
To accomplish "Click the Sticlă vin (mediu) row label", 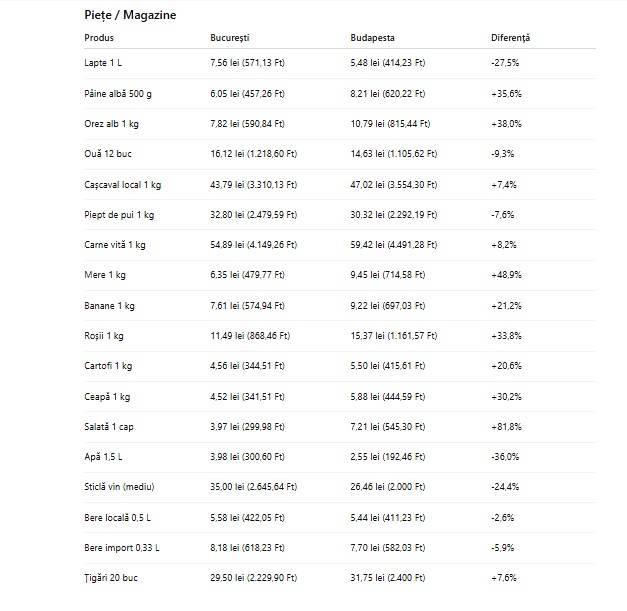I will click(120, 487).
